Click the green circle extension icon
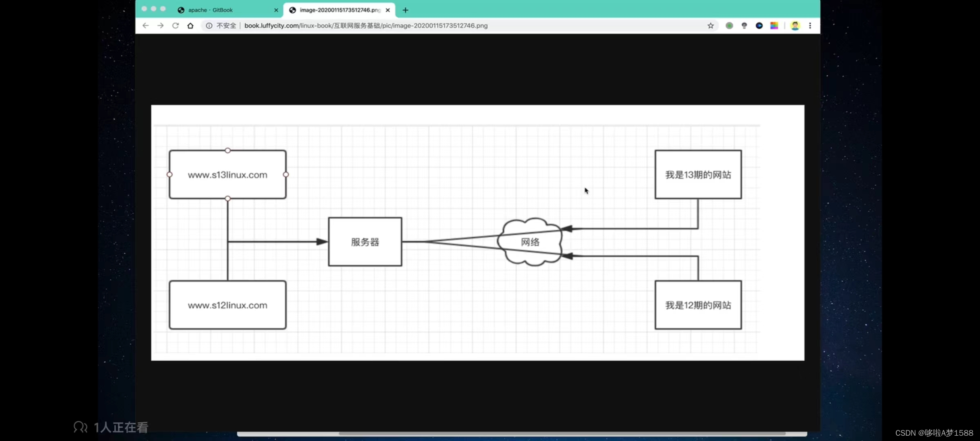 click(729, 26)
